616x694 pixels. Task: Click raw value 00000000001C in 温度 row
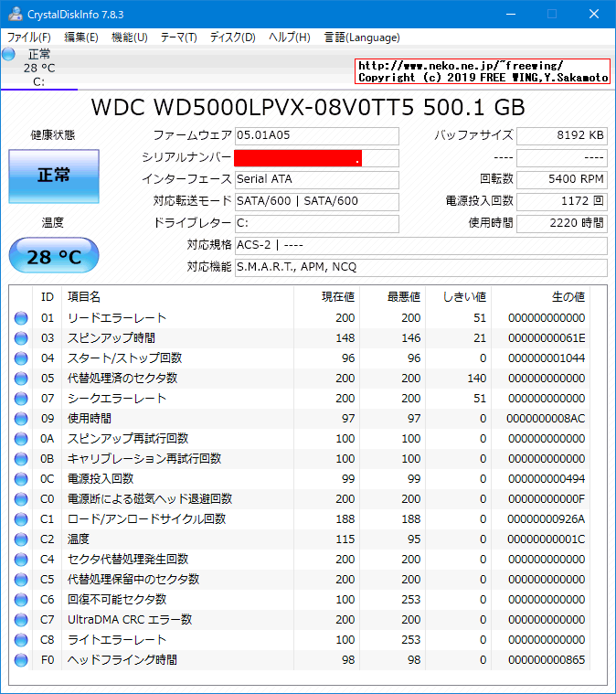[546, 539]
